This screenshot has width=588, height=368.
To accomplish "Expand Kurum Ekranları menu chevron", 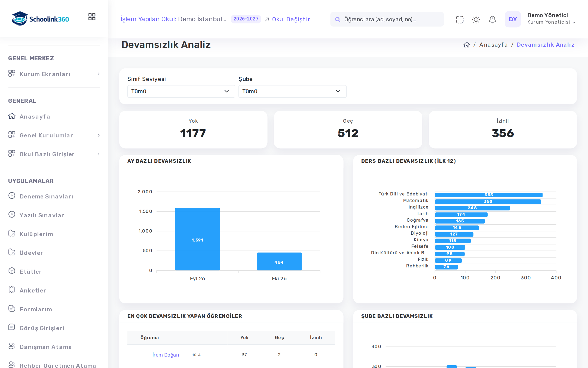I will click(x=99, y=74).
